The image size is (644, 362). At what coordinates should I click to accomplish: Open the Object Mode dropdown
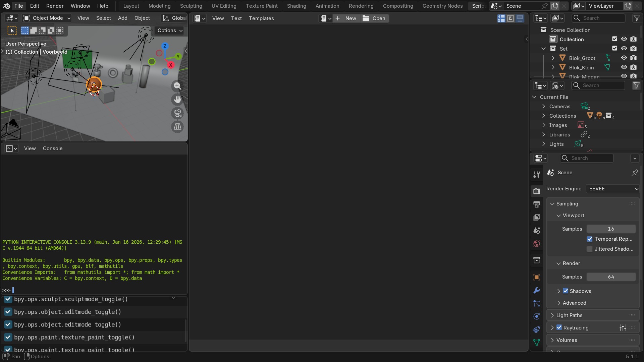[x=47, y=18]
